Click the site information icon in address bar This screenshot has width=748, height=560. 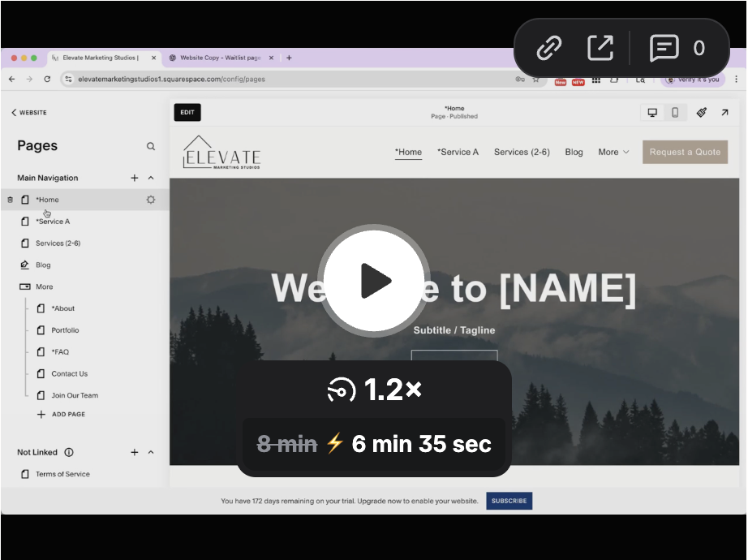click(68, 80)
